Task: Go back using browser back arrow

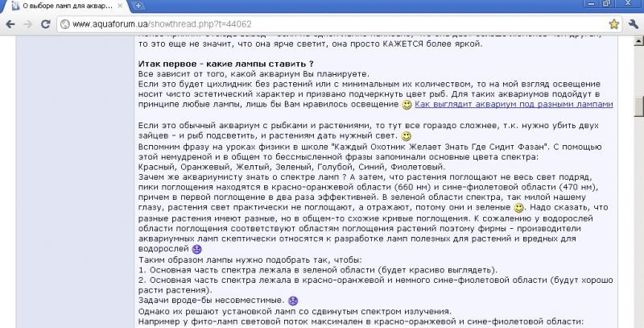Action: (x=10, y=24)
